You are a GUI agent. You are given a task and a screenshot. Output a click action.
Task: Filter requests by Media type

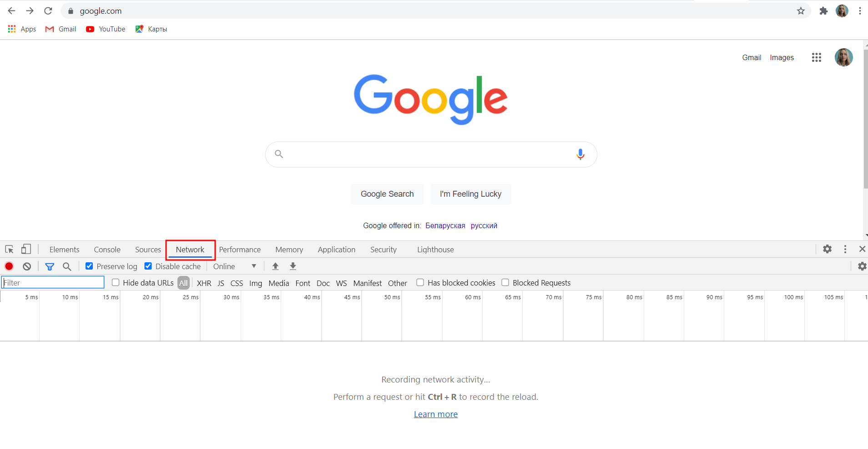pyautogui.click(x=279, y=283)
